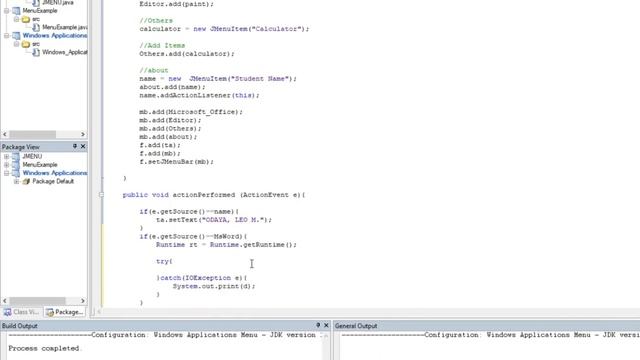Select MenuExample label in Package View
This screenshot has width=640, height=360.
[40, 164]
